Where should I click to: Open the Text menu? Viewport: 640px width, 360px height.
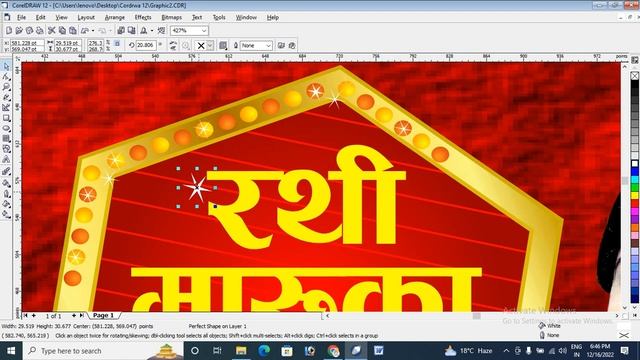(197, 18)
